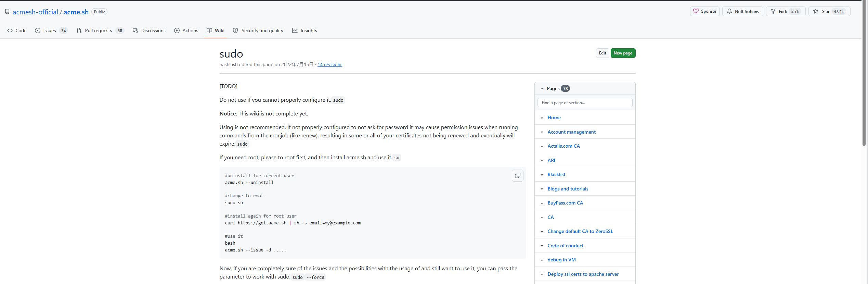Open Deploy ssl certs to apache server page
This screenshot has width=868, height=284.
point(583,274)
